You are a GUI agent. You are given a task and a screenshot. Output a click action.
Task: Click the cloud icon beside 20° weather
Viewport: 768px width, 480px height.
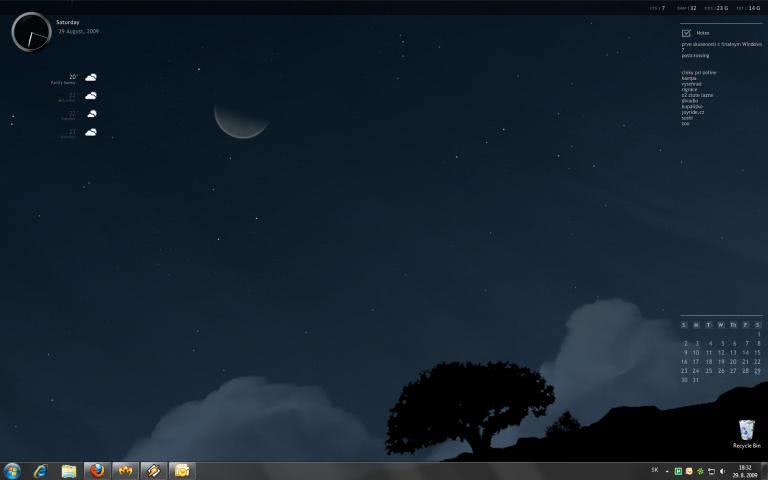coord(91,77)
